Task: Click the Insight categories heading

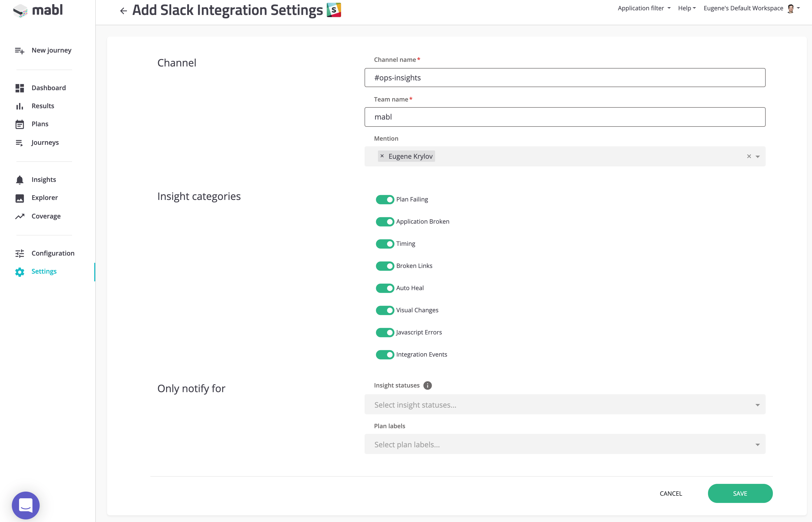Action: 199,196
